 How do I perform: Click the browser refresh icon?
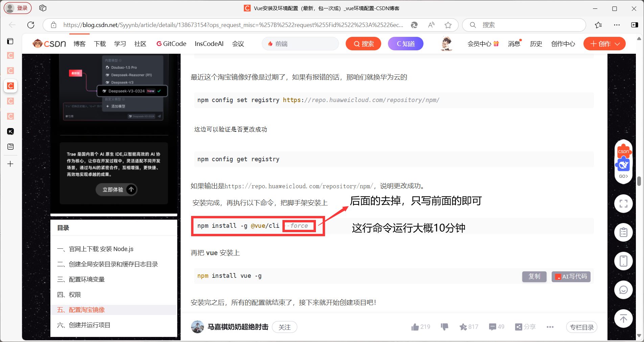[x=31, y=25]
